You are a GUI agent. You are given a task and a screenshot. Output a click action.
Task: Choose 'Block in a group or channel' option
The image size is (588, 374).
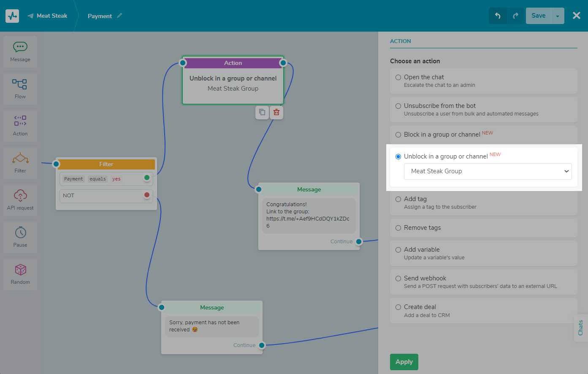tap(398, 135)
